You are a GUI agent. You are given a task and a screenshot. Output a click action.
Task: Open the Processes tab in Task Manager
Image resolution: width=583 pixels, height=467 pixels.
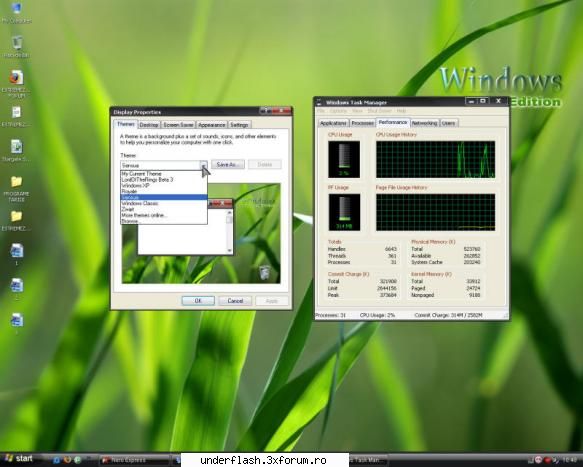click(363, 123)
